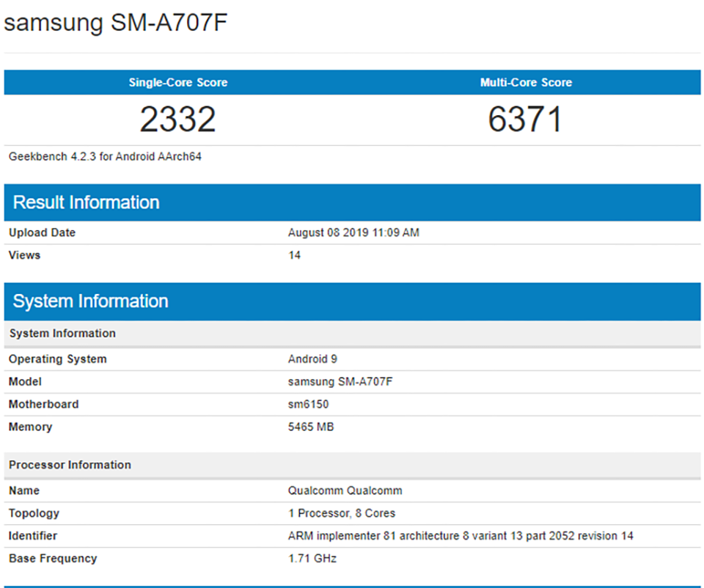Screen dimensions: 704x588
Task: Select the Single-Core Score header
Action: point(178,83)
